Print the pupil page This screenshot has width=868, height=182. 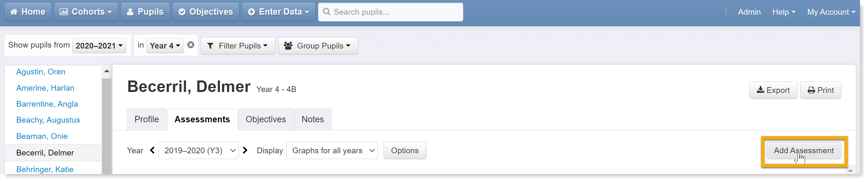pos(820,90)
